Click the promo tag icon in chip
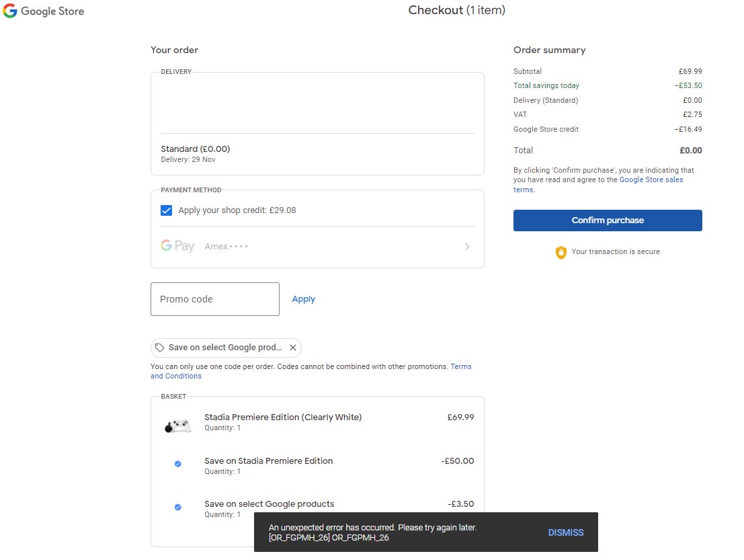Image resolution: width=744 pixels, height=560 pixels. [x=160, y=348]
